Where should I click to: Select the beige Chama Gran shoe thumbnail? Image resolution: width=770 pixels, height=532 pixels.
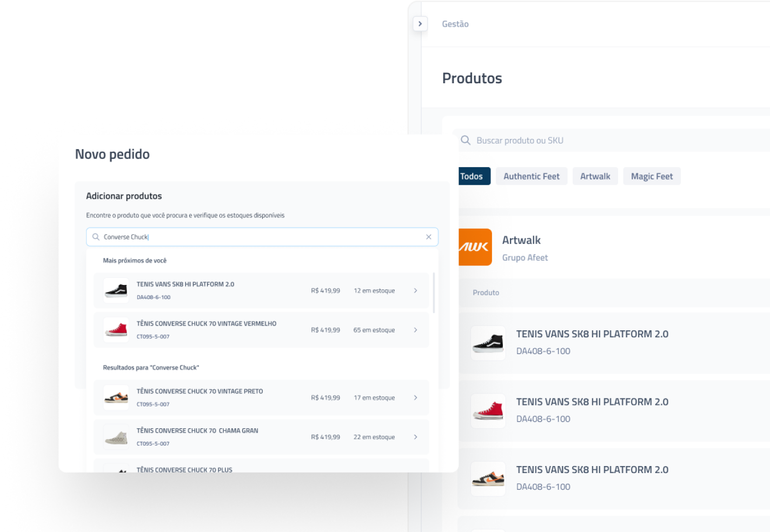116,437
